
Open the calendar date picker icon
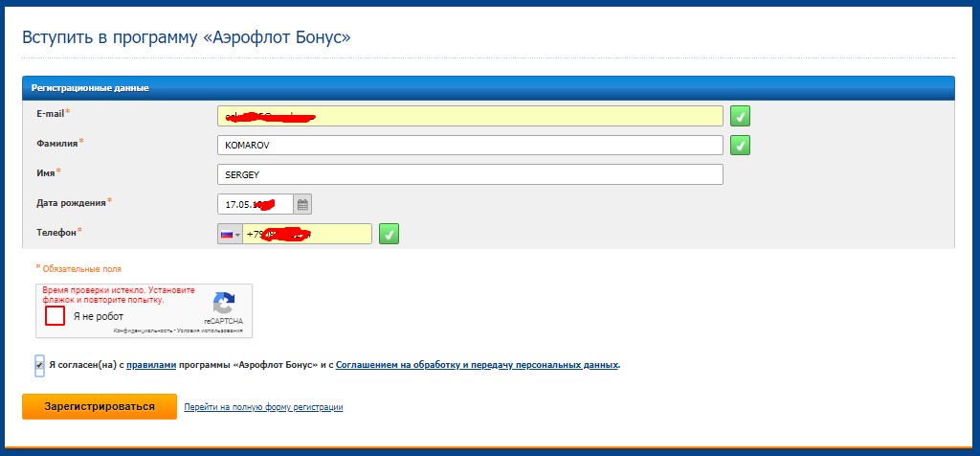pos(302,204)
